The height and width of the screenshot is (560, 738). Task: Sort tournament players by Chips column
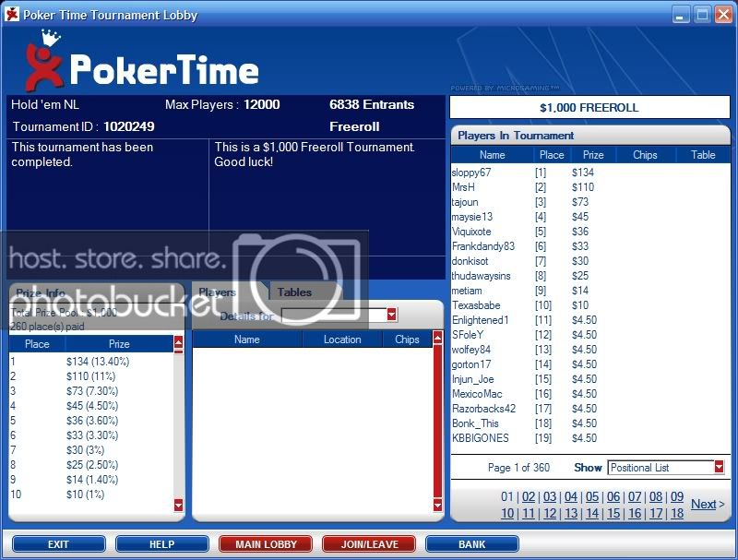coord(645,155)
